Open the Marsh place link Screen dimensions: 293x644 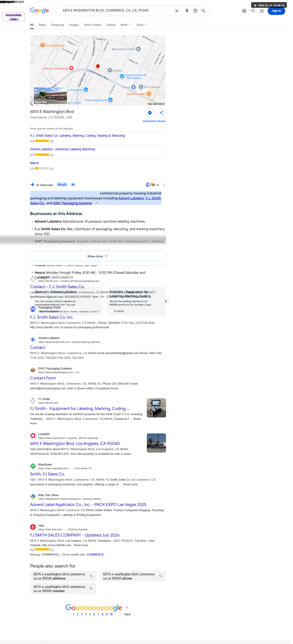coord(34,163)
